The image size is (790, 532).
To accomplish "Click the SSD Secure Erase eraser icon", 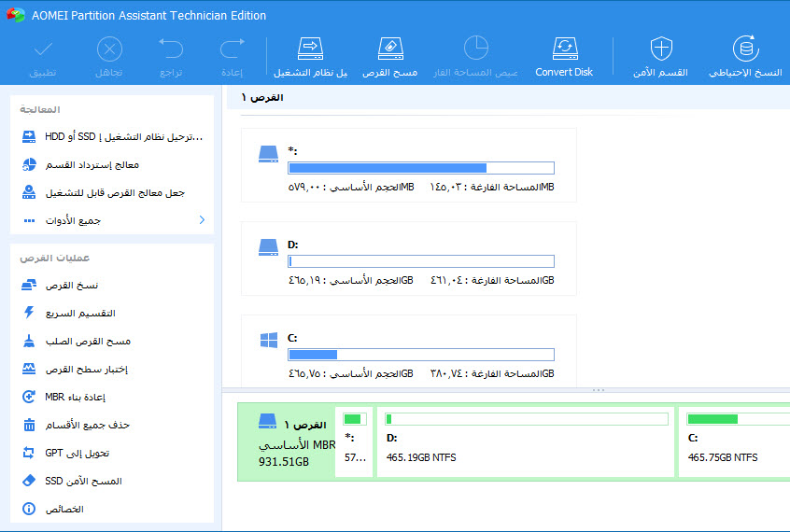I will 29,481.
